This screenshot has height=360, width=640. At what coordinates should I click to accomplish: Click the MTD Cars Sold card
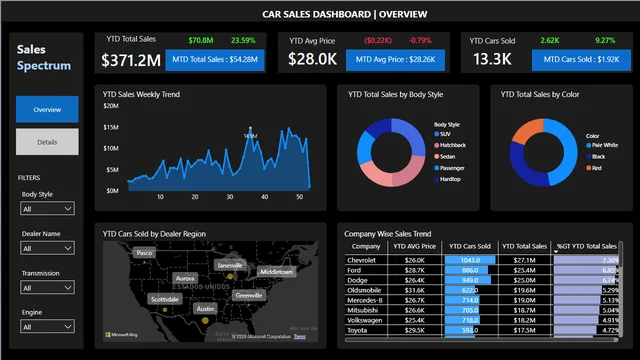click(581, 60)
